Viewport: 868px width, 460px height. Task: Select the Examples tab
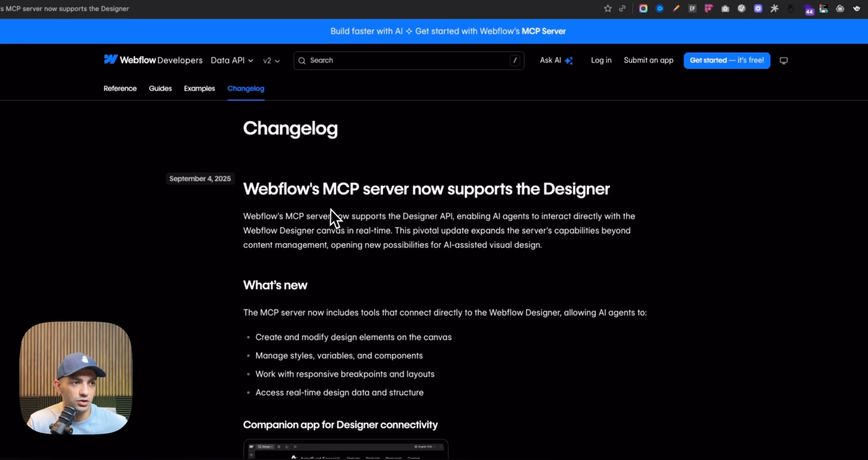[x=199, y=88]
